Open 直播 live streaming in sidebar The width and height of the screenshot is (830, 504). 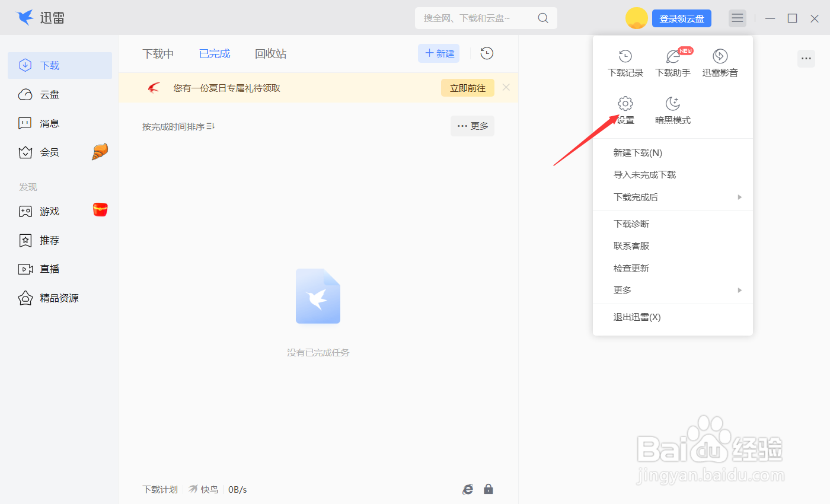tap(60, 269)
